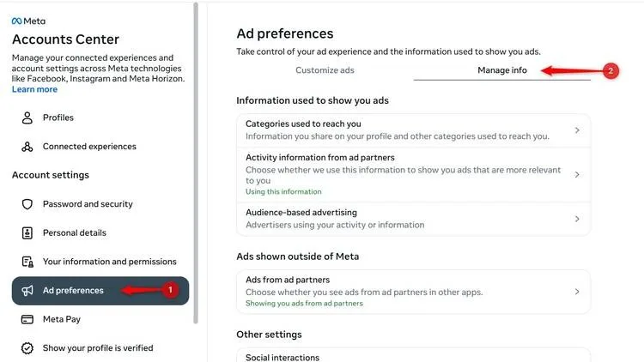Click the Profiles person icon
Image resolution: width=644 pixels, height=362 pixels.
coord(27,118)
